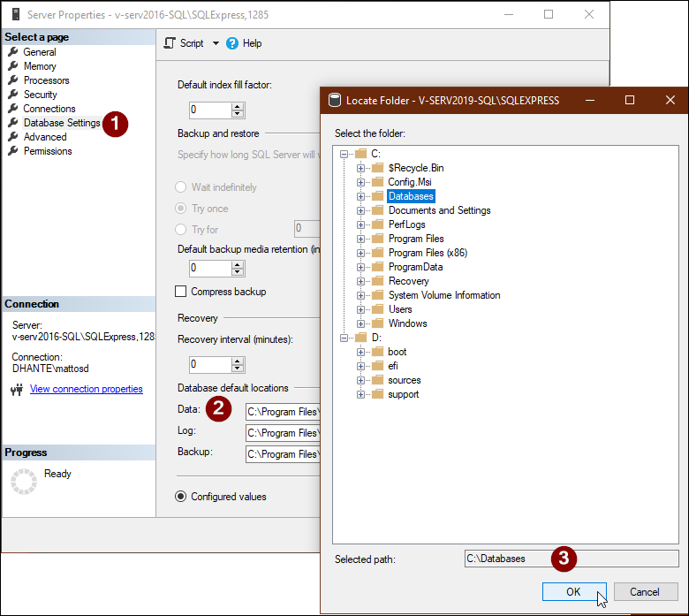Expand the Program Files folder
Screen dimensions: 689x616
pos(360,239)
